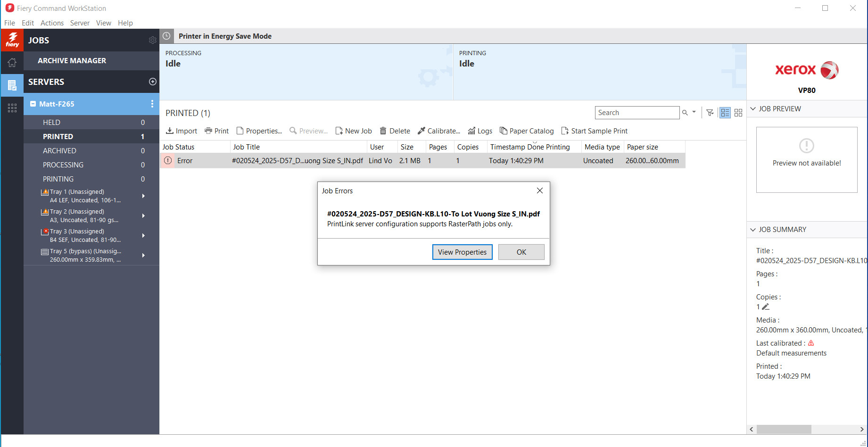Sort by Media type column header
This screenshot has width=868, height=447.
pyautogui.click(x=603, y=147)
